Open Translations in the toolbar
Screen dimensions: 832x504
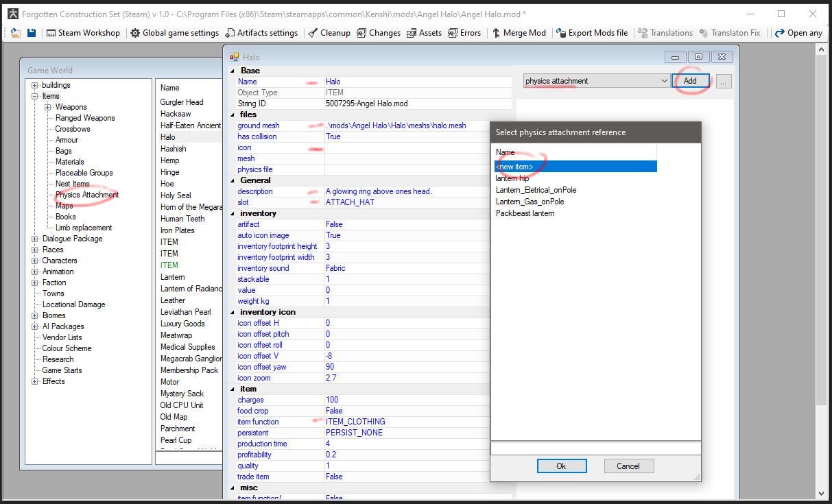click(665, 33)
